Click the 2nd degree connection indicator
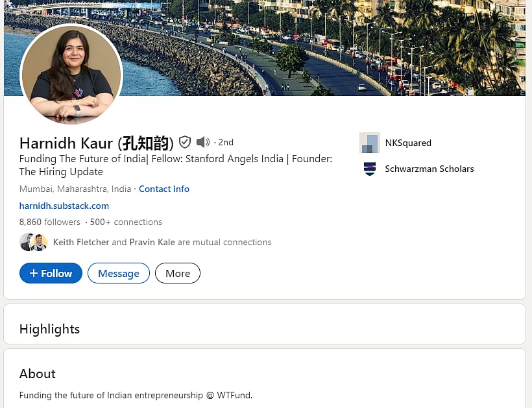The width and height of the screenshot is (532, 408). (225, 142)
